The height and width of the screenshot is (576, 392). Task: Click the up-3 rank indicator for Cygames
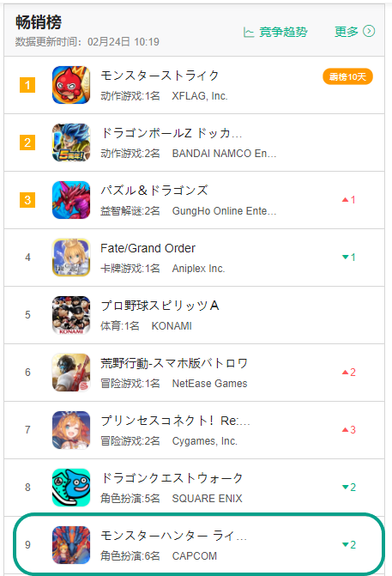(x=349, y=430)
